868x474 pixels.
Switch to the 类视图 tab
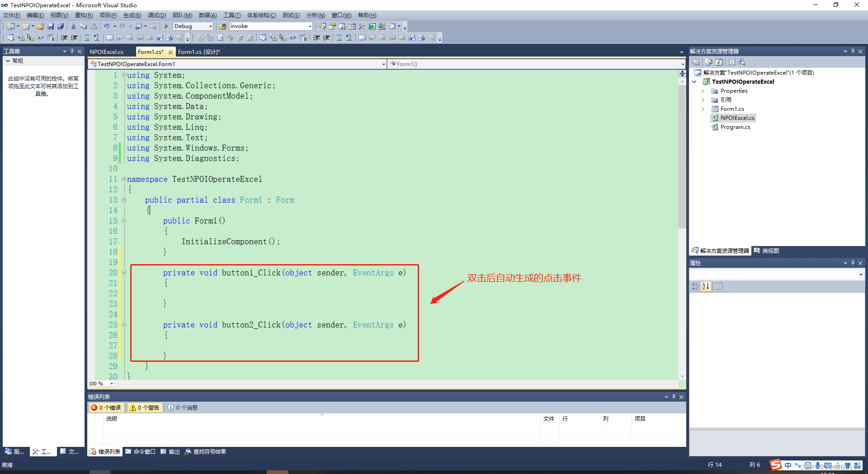[766, 251]
